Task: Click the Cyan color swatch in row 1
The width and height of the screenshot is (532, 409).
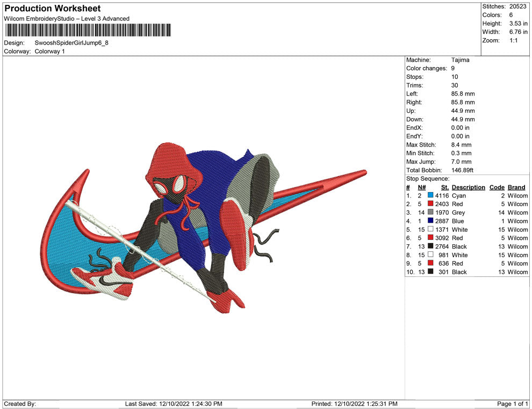Action: [x=430, y=195]
